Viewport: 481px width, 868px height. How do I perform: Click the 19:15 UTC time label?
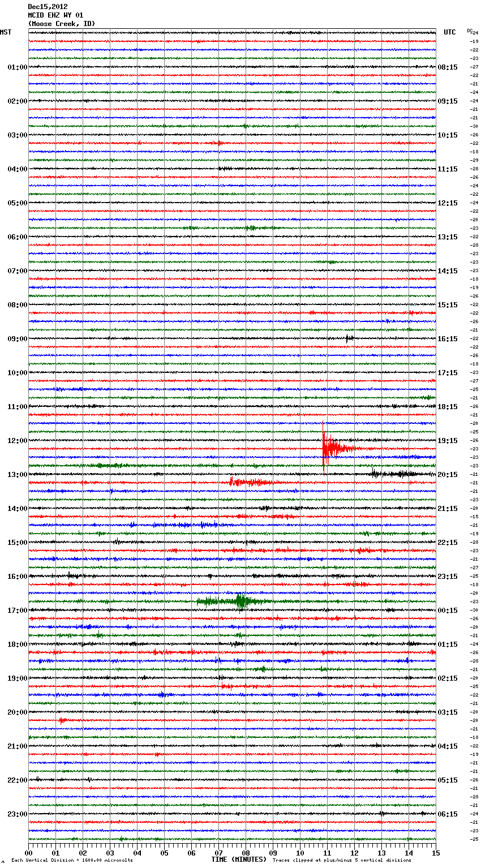(448, 441)
